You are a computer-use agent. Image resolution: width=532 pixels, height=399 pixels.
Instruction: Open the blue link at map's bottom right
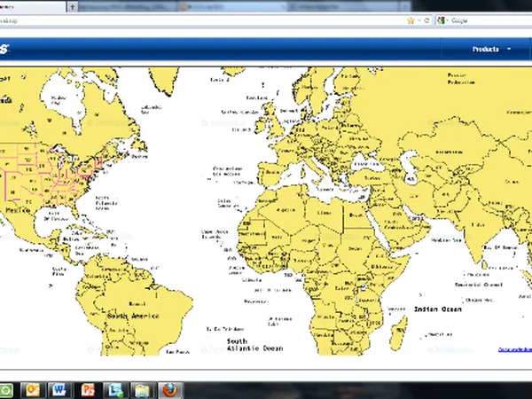pyautogui.click(x=515, y=349)
